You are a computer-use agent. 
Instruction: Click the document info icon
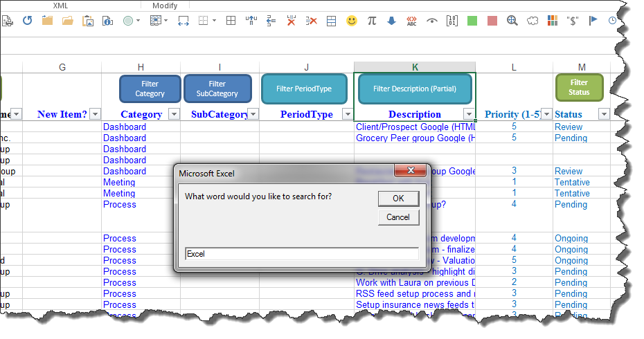coord(107,21)
